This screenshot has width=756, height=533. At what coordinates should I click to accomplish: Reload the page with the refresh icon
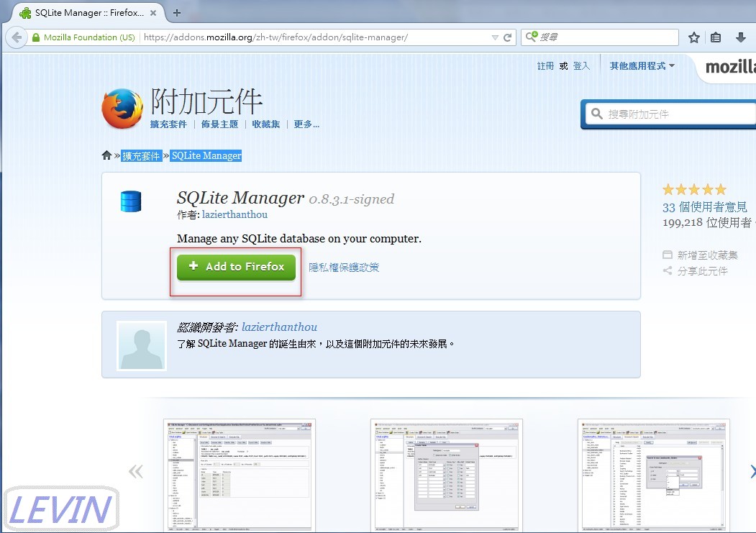(x=507, y=37)
